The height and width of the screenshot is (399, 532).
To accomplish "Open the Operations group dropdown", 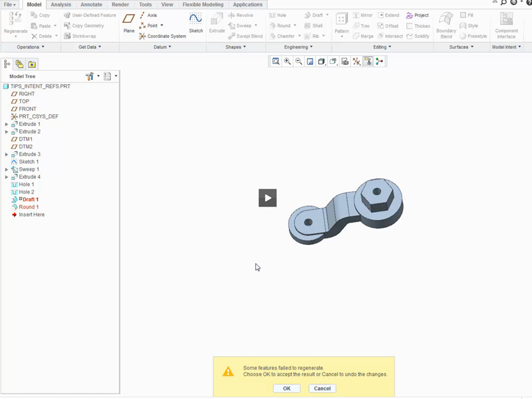I will [x=30, y=47].
